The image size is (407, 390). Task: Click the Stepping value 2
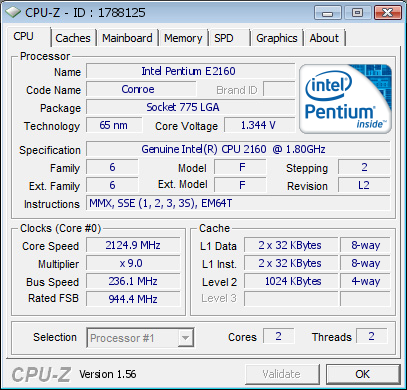point(364,167)
